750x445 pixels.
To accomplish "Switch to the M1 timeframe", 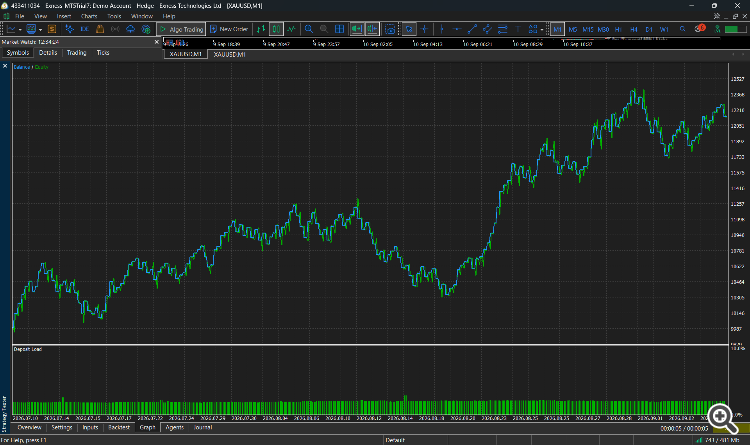I will [x=557, y=29].
